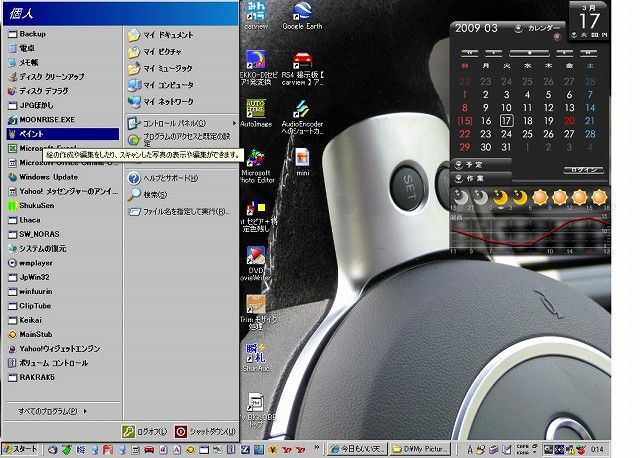Launch Paint (ペイント) from the Start menu
Screen dimensions: 640x458
coord(62,134)
